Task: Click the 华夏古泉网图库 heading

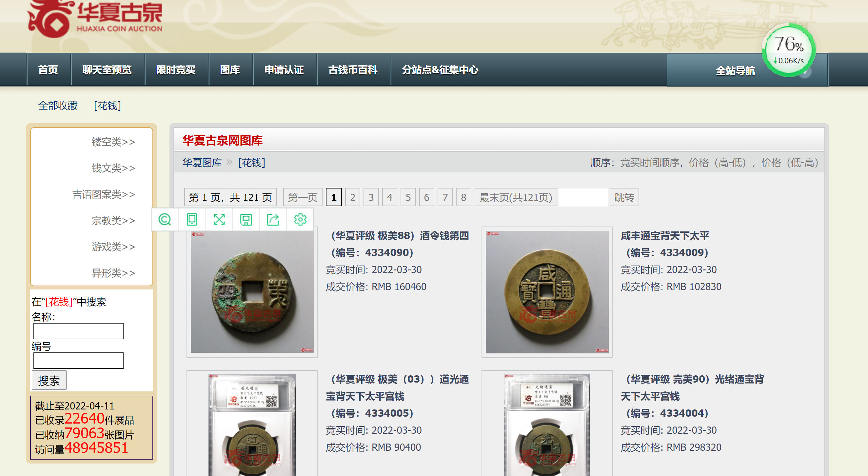Action: pos(222,141)
